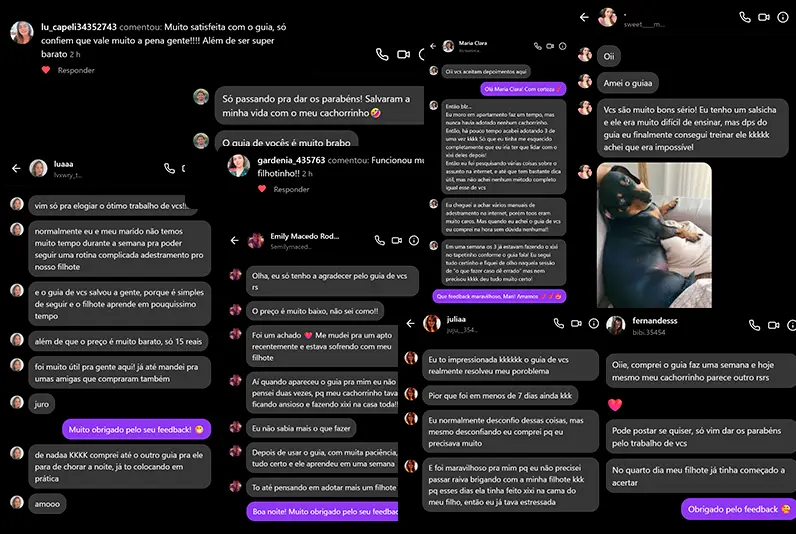
Task: Go back from the juliaa conversation
Action: click(x=411, y=323)
